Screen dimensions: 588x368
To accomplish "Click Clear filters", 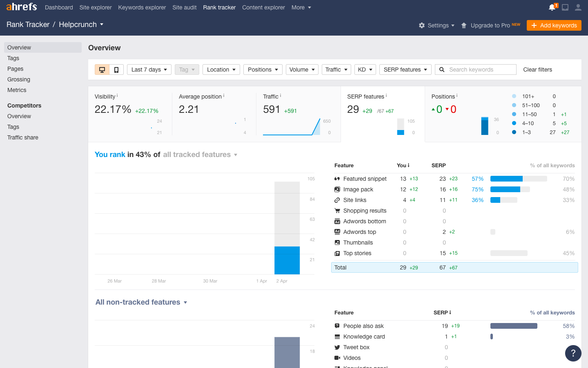I will pyautogui.click(x=537, y=70).
